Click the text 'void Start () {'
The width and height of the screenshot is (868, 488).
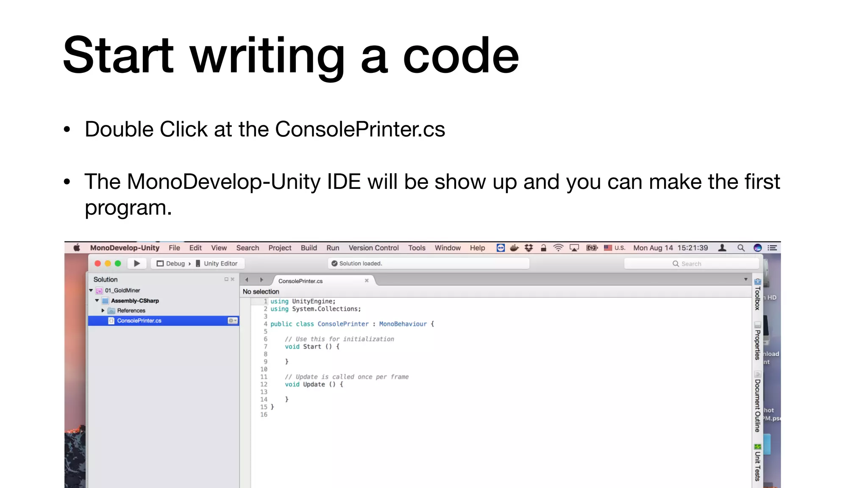(312, 347)
